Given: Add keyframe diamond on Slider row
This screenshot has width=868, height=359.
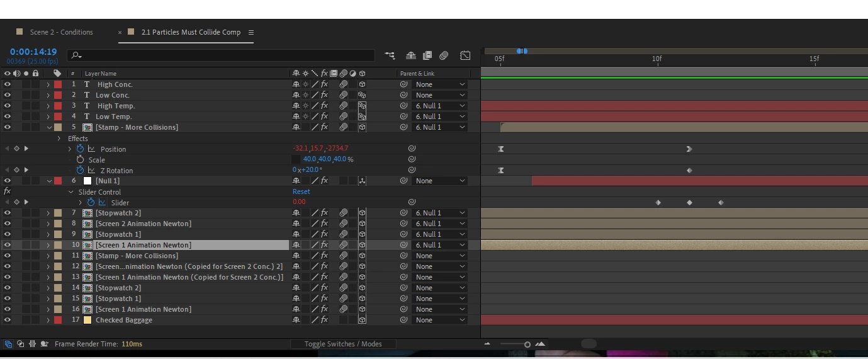Looking at the screenshot, I should [17, 202].
